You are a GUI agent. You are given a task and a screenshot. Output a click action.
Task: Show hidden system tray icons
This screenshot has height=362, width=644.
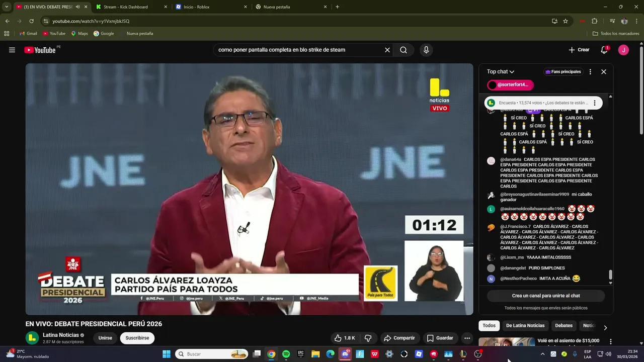click(542, 354)
